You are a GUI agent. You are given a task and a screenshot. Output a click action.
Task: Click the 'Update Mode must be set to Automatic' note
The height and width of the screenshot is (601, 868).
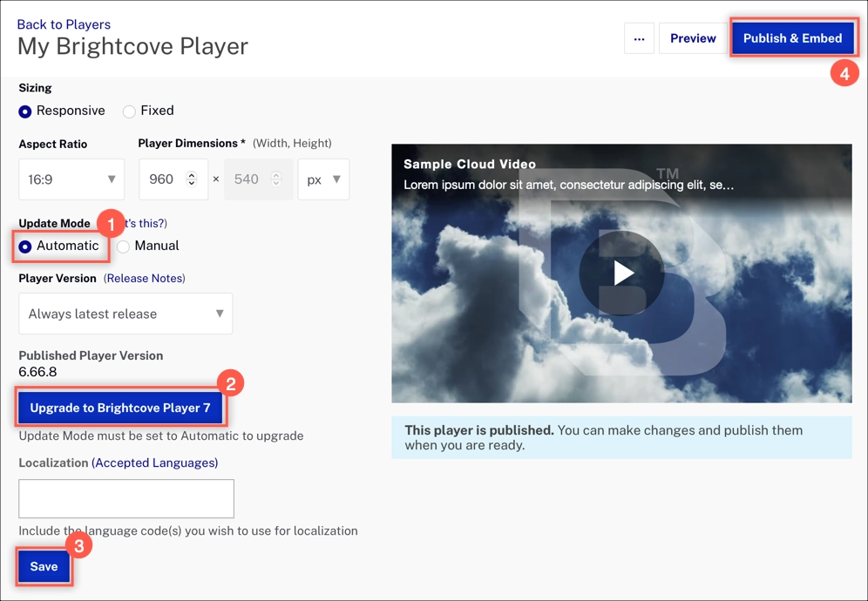pyautogui.click(x=161, y=436)
